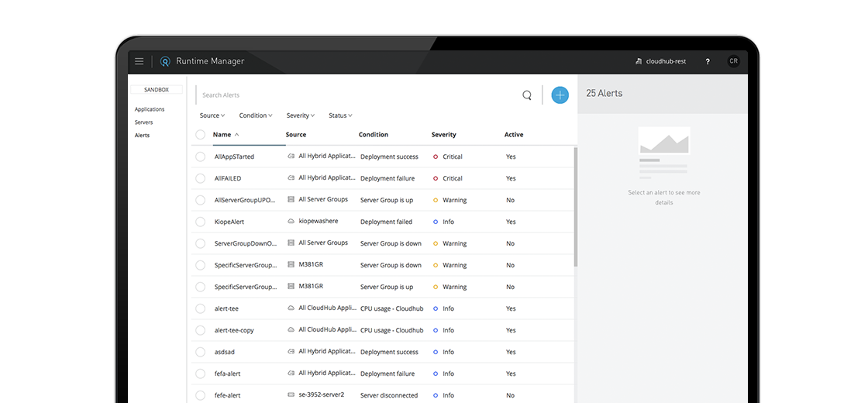Open the KiopeAlert alert
This screenshot has width=868, height=403.
point(229,222)
